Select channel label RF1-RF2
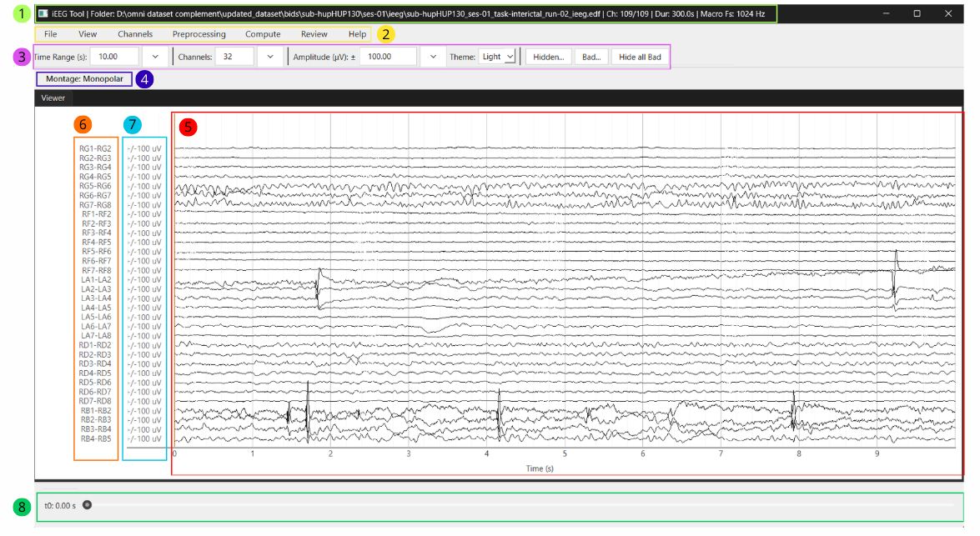The height and width of the screenshot is (536, 980). click(x=96, y=214)
